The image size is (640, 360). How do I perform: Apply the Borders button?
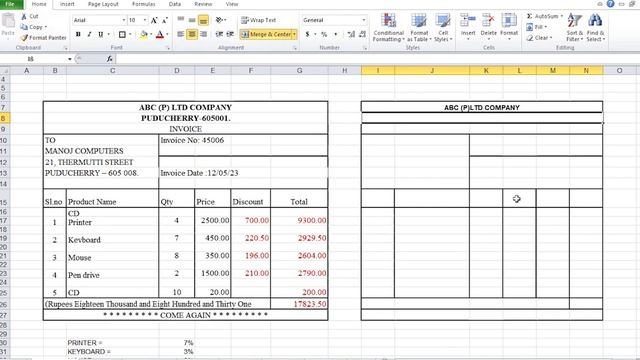(x=122, y=34)
